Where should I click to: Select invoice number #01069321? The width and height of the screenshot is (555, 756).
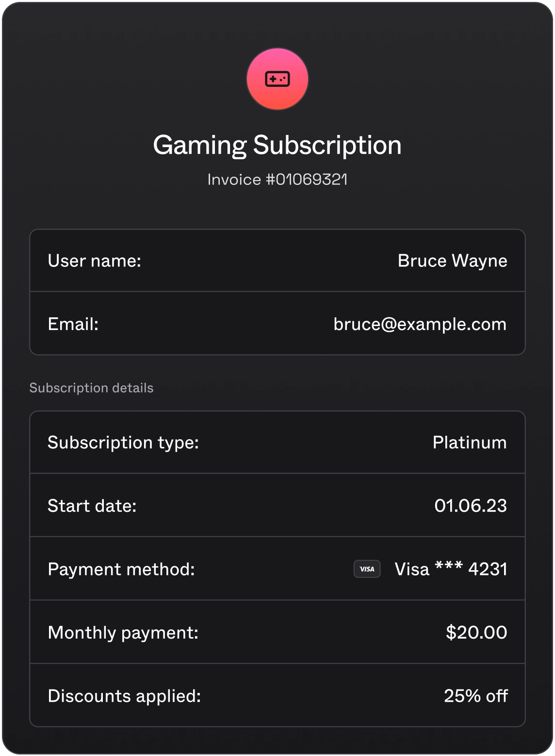(x=307, y=180)
